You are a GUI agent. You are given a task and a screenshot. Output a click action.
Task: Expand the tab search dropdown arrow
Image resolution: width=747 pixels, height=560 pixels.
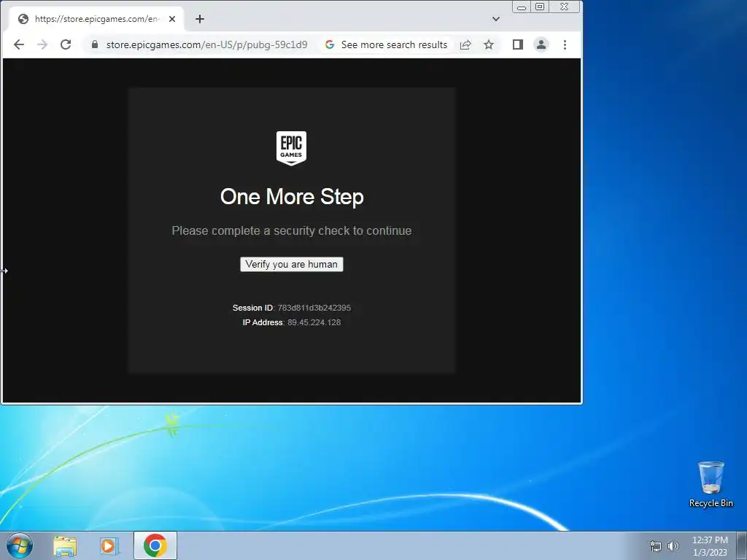496,19
